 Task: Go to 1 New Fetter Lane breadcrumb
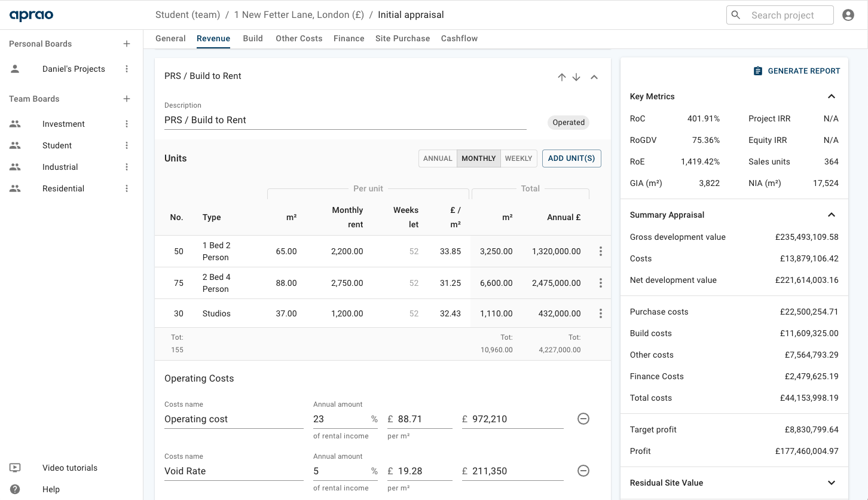pyautogui.click(x=299, y=15)
